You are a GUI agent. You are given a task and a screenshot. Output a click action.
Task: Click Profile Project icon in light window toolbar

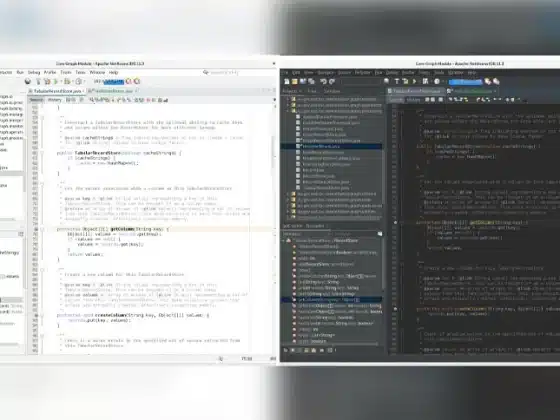coord(79,82)
